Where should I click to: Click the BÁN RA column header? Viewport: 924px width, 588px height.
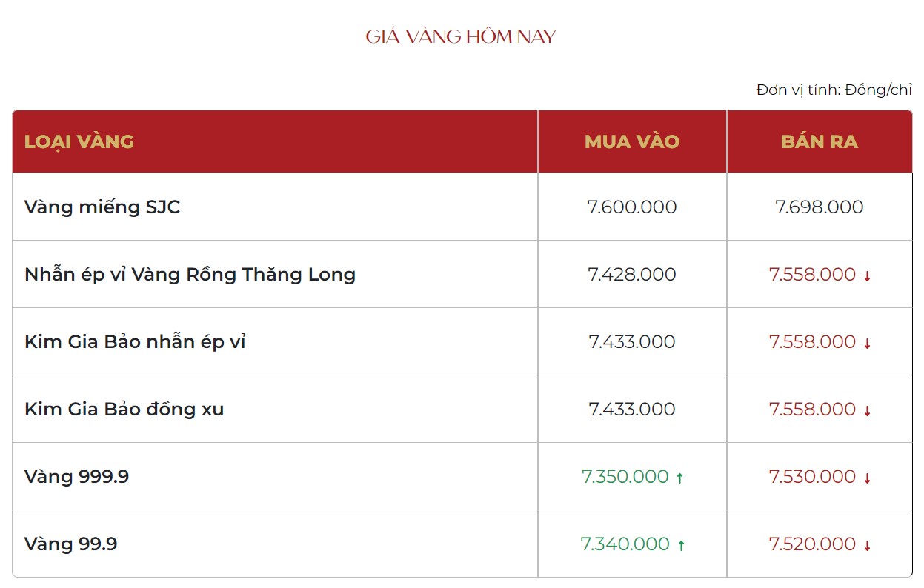click(820, 142)
